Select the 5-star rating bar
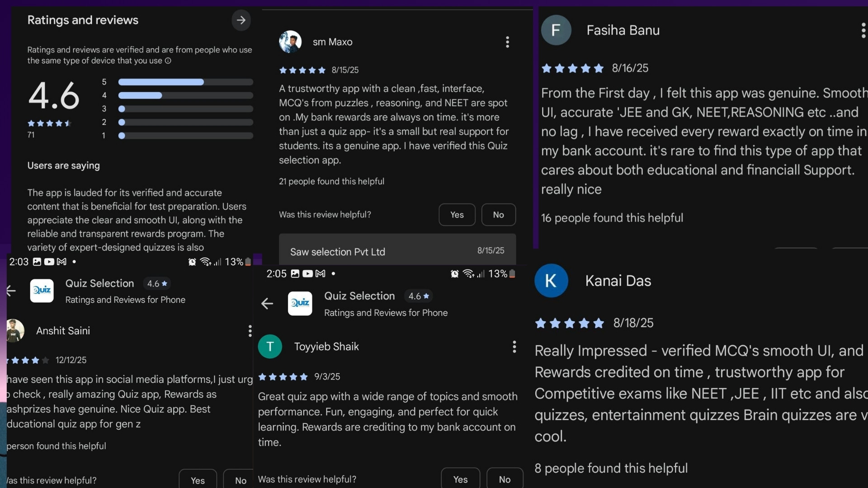Screen dimensions: 868x488 click(185, 82)
